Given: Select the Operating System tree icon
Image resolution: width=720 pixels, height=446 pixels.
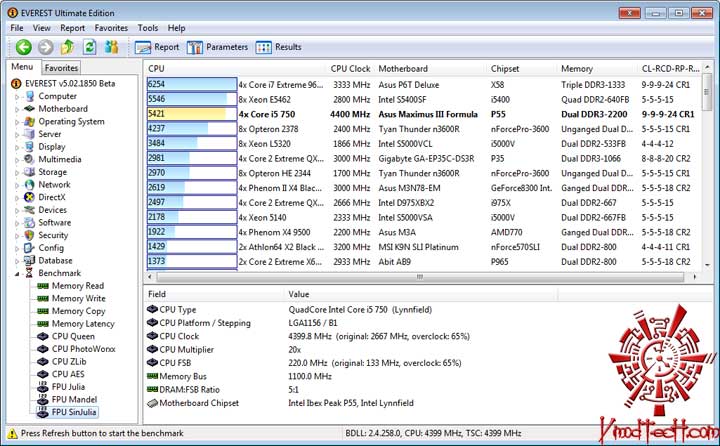Looking at the screenshot, I should tap(29, 122).
